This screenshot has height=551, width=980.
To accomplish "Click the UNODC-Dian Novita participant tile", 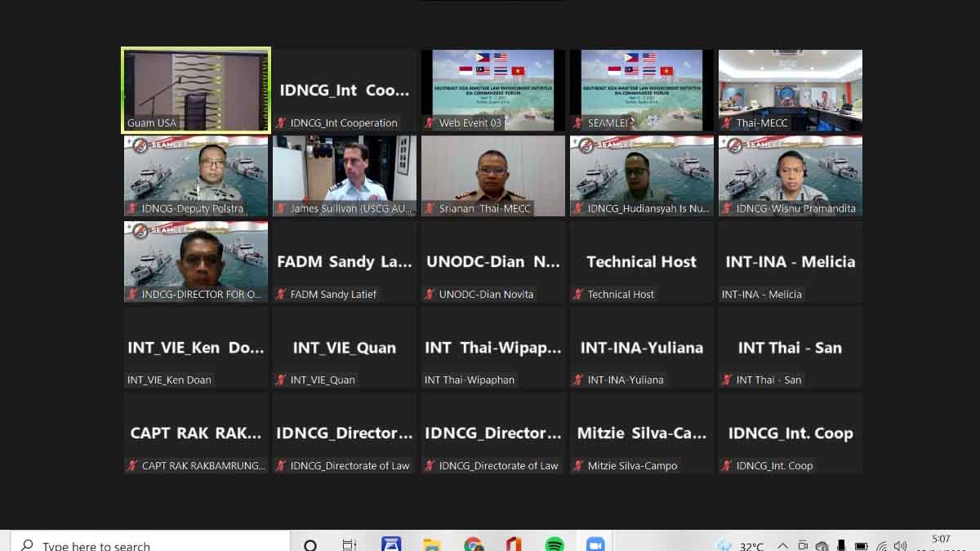I will pos(492,263).
